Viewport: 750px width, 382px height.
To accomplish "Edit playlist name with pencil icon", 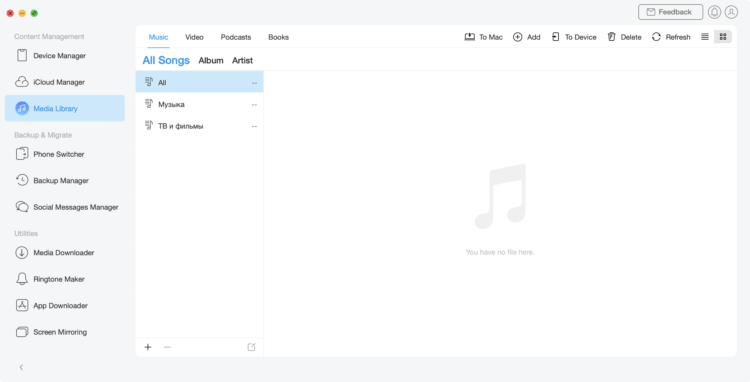I will 251,347.
